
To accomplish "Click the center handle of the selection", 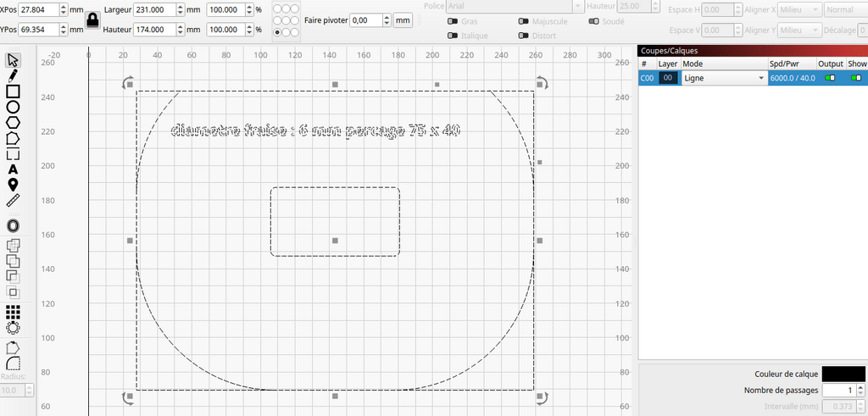I will pos(335,241).
